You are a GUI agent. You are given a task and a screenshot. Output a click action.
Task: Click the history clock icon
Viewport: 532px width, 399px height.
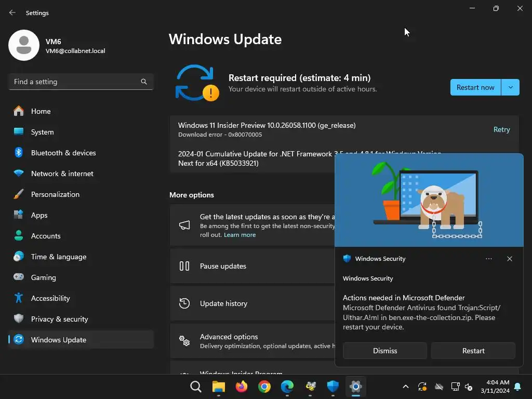[x=184, y=303]
